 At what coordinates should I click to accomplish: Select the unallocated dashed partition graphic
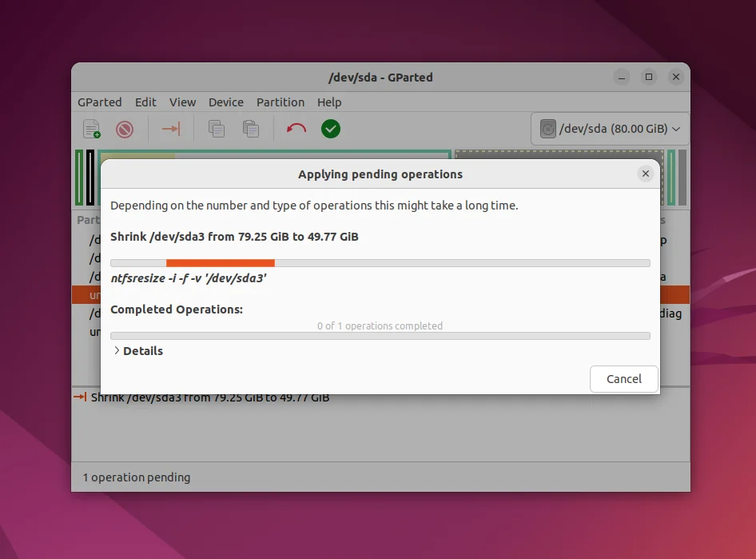click(559, 155)
